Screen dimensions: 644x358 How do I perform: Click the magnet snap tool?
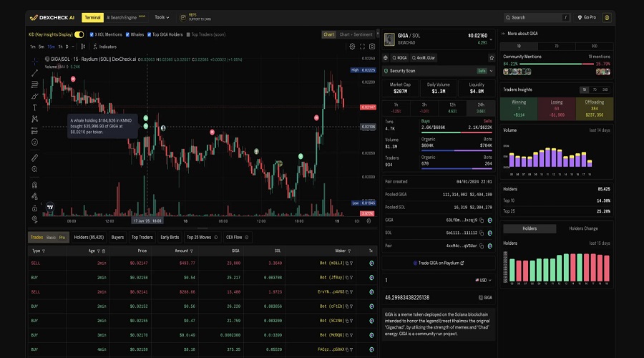pyautogui.click(x=34, y=184)
